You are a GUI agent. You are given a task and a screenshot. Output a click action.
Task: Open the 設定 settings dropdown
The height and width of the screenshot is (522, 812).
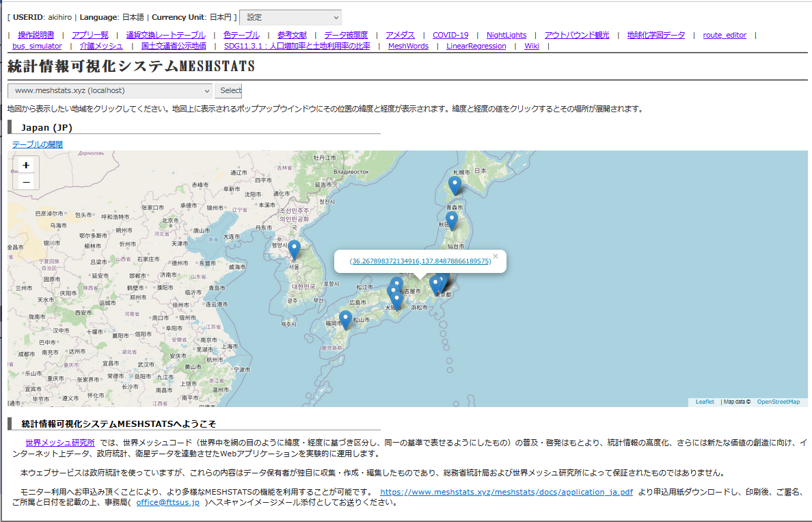coord(290,17)
